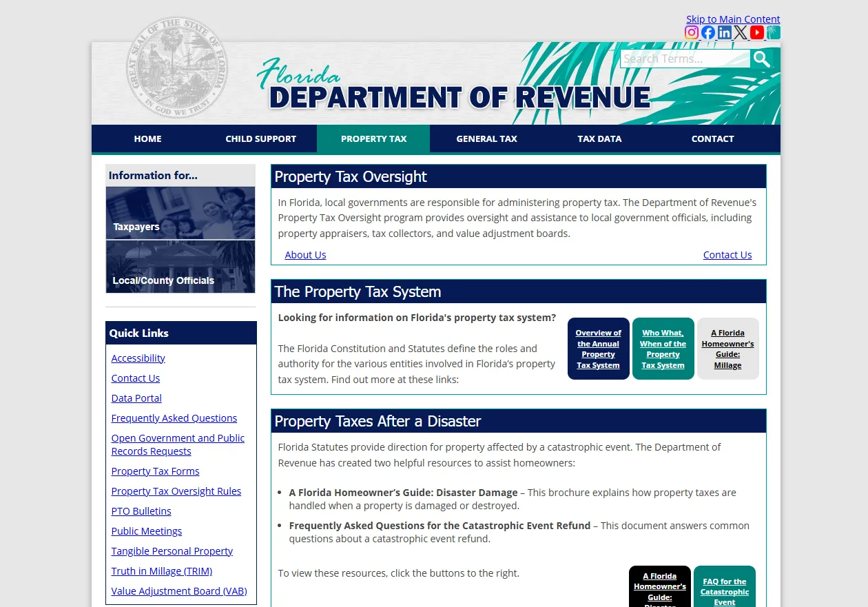
Task: Click bold text A Florida Homeowner's Guide: Disaster Damage
Action: click(x=403, y=493)
